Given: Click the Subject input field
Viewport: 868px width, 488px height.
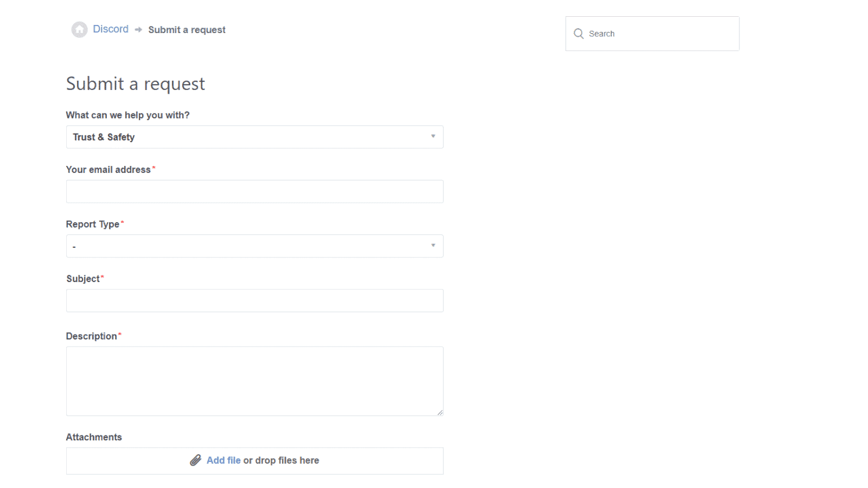Looking at the screenshot, I should click(254, 300).
